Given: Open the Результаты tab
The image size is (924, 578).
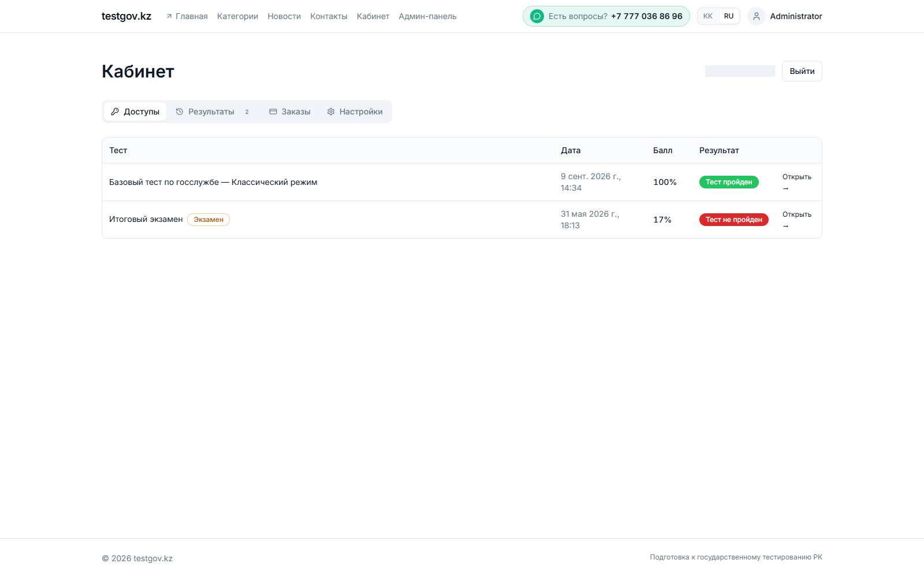Looking at the screenshot, I should 214,112.
